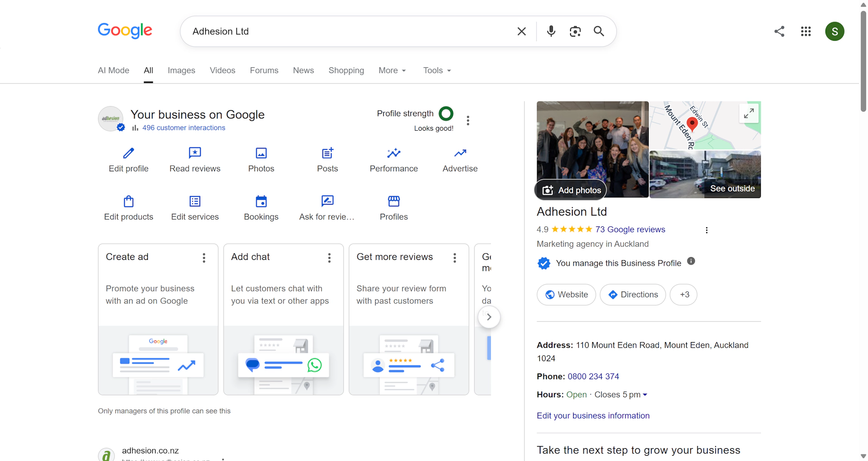Open the Advertise shortcut

click(x=460, y=160)
